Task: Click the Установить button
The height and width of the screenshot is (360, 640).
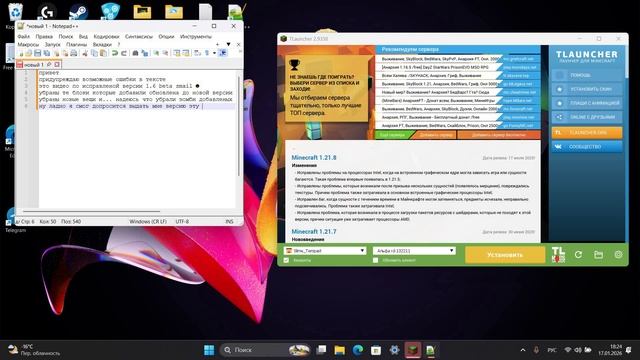Action: 505,255
